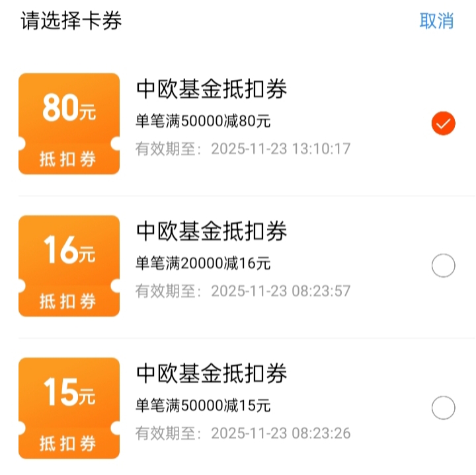Tap 抵扣券 label on the 80元 ticket
Screen dimensions: 476x475
pyautogui.click(x=68, y=159)
